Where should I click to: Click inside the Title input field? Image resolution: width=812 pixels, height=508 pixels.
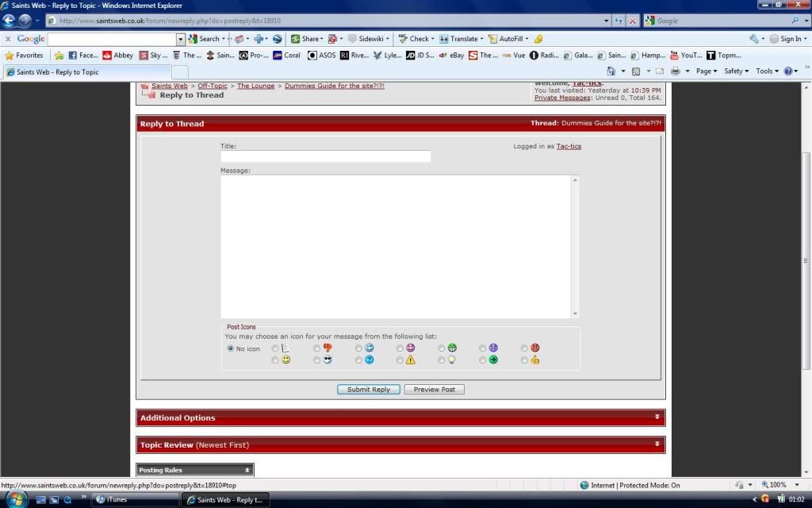325,156
